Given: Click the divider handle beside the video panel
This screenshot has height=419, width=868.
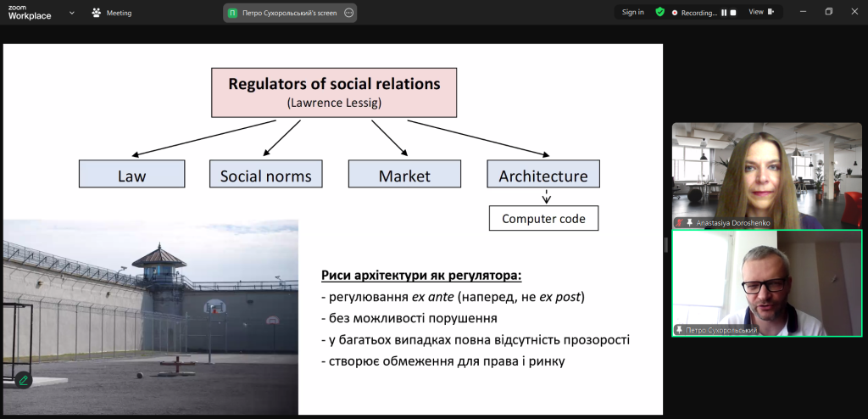Looking at the screenshot, I should 665,245.
